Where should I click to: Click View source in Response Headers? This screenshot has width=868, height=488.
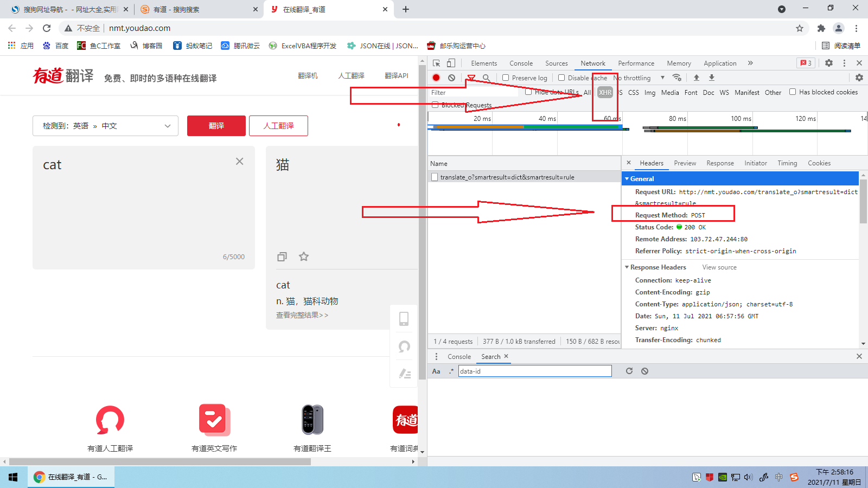pos(719,267)
